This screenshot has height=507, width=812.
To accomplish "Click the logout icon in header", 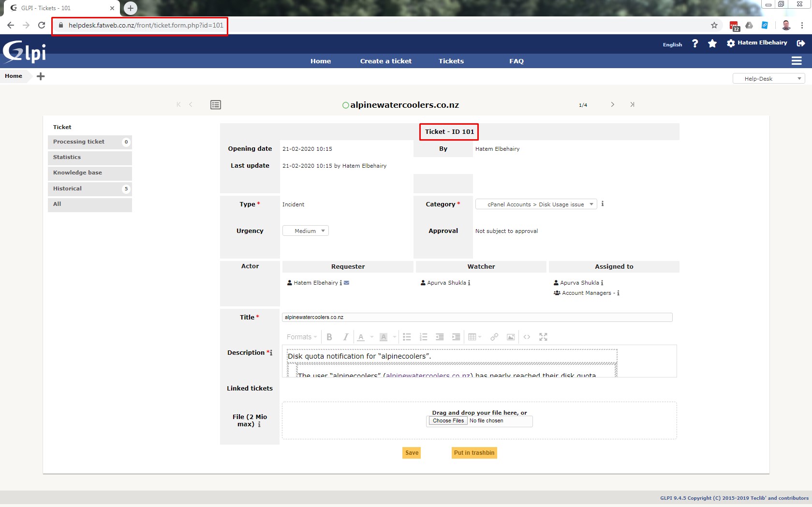I will (801, 43).
